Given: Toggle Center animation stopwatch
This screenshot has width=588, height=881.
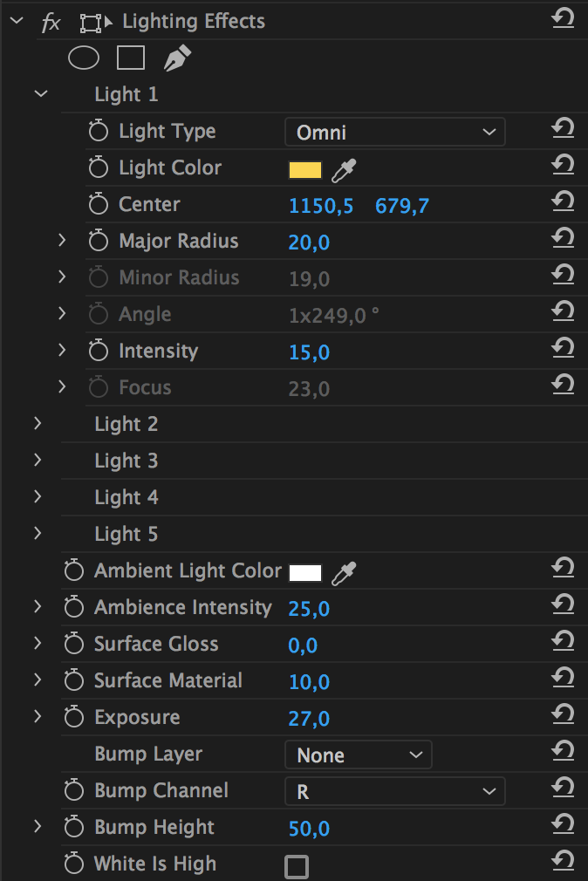Looking at the screenshot, I should (99, 203).
